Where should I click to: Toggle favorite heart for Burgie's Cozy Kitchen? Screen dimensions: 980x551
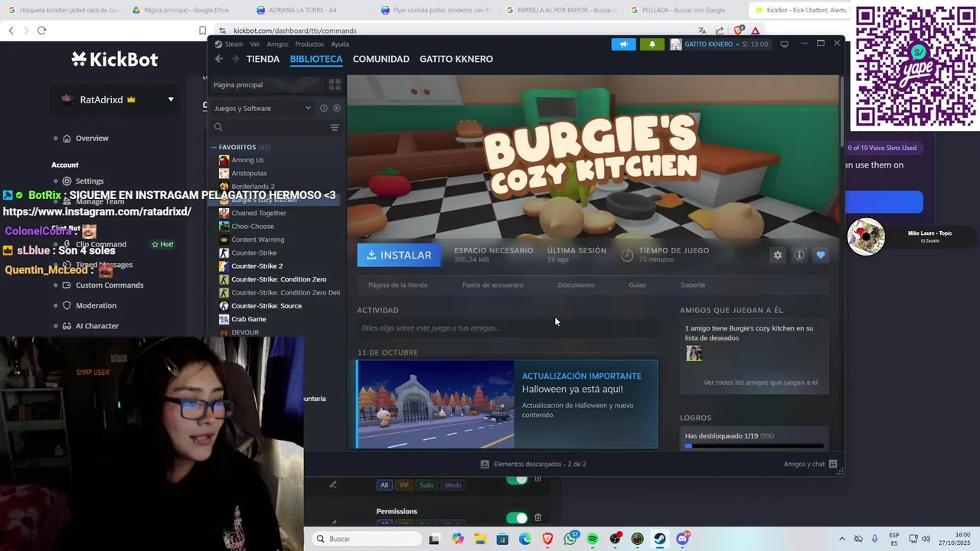[x=821, y=255]
